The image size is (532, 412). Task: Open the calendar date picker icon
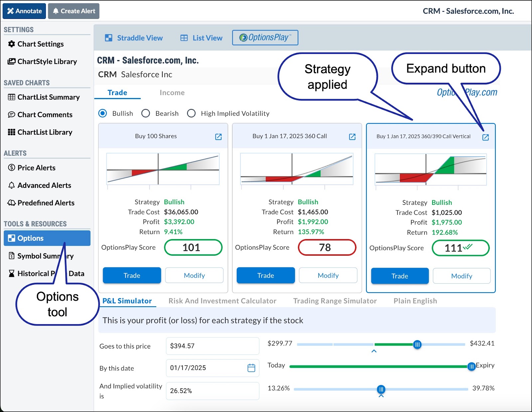(251, 368)
